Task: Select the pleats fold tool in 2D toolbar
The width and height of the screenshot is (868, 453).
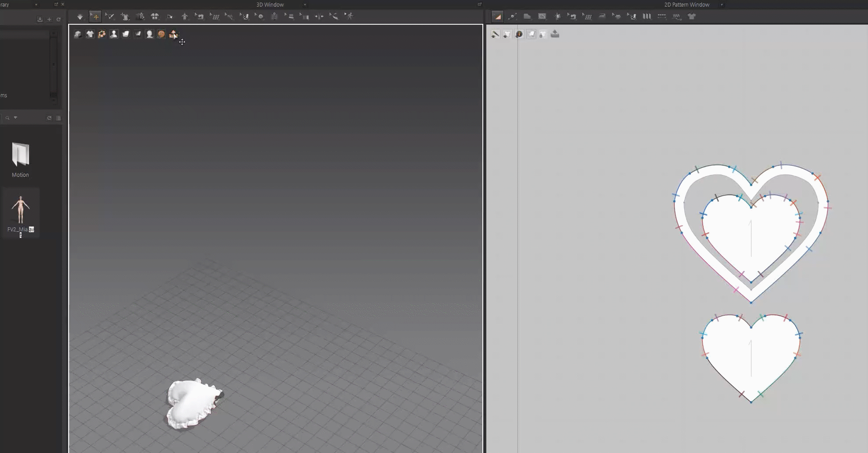Action: 647,17
